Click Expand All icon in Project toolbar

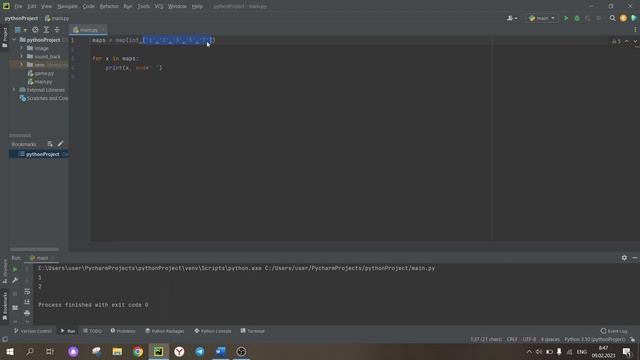coord(46,30)
